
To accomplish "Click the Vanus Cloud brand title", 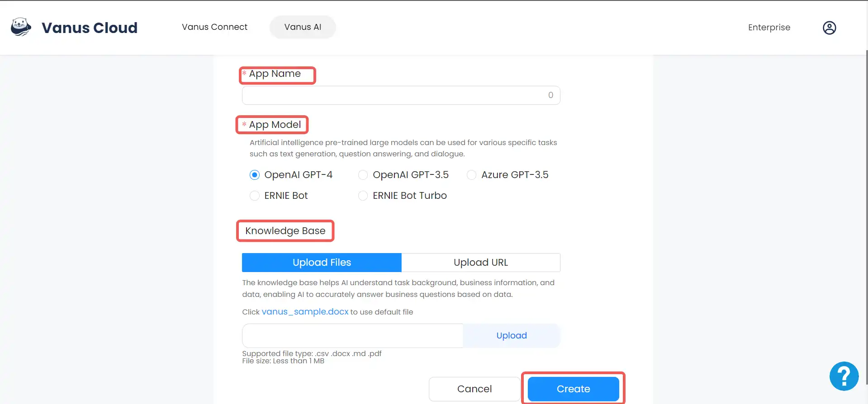I will pos(90,28).
